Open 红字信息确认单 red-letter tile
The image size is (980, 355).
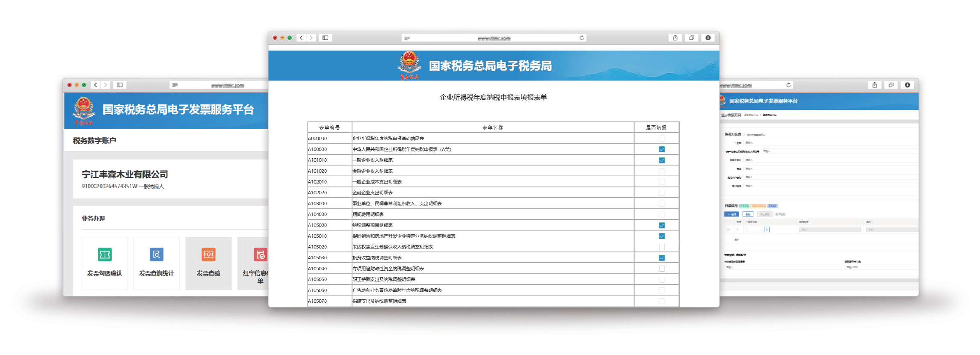(255, 263)
